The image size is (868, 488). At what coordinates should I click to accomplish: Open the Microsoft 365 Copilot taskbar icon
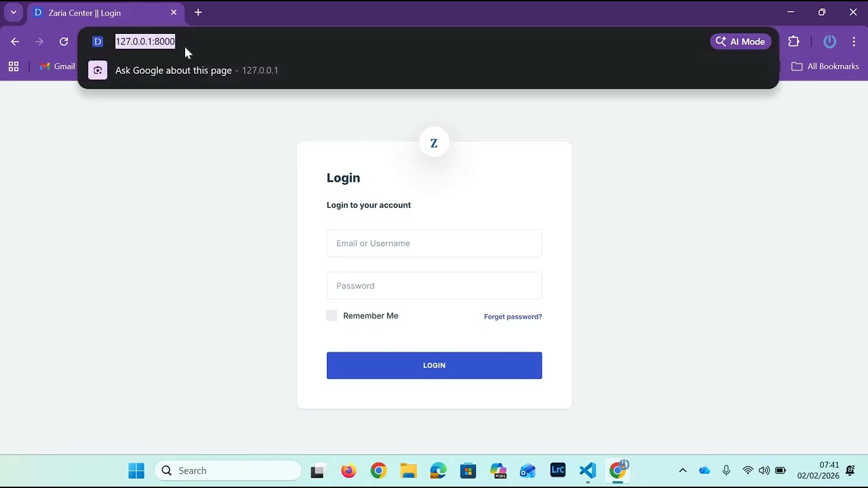[x=498, y=470]
